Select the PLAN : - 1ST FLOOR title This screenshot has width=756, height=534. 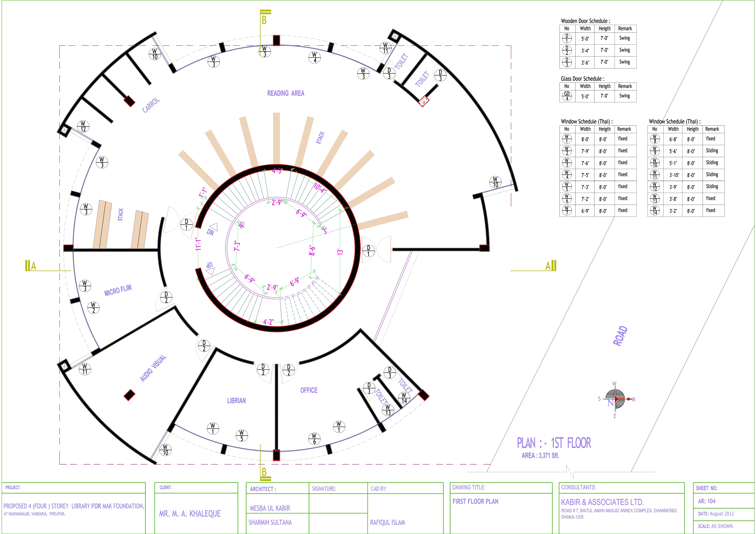coord(554,443)
